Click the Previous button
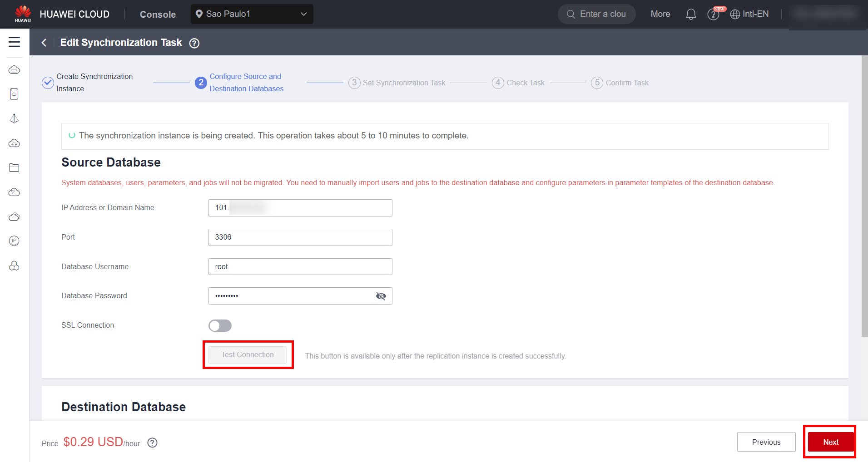This screenshot has height=462, width=868. point(766,442)
